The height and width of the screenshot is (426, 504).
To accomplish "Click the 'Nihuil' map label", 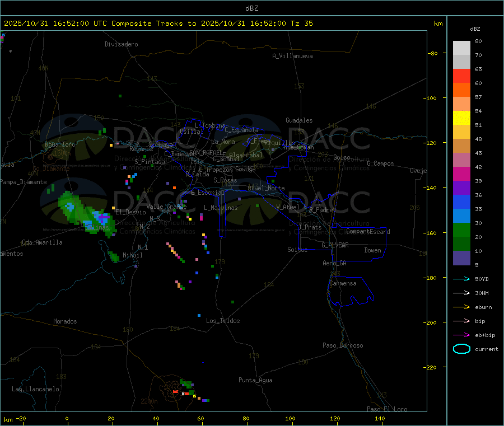I will coord(133,255).
